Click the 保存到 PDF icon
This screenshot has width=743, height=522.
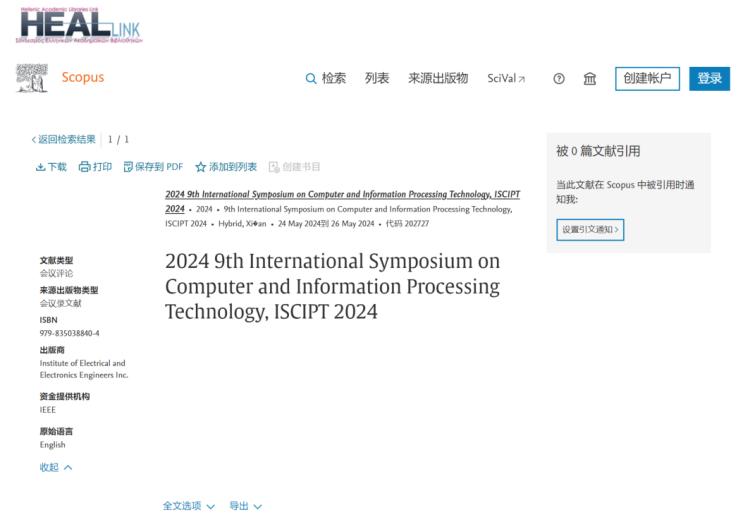click(x=128, y=167)
